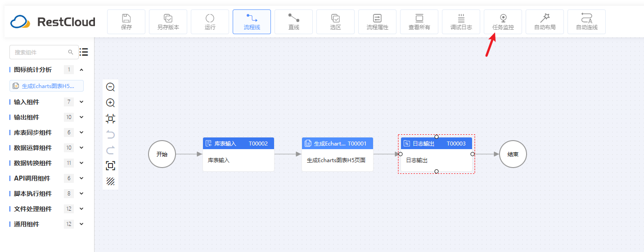
Task: Click right connection port of 日志输出 node
Action: [473, 154]
